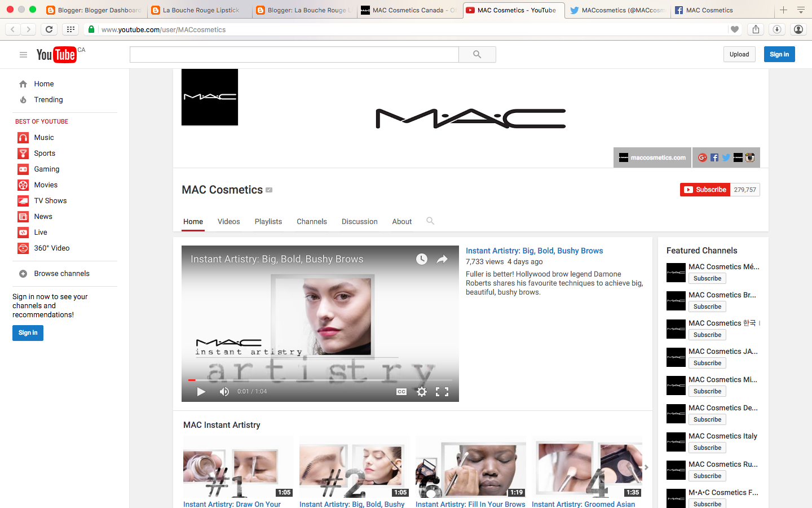Image resolution: width=812 pixels, height=508 pixels.
Task: Select the Home channel tab
Action: click(x=193, y=222)
